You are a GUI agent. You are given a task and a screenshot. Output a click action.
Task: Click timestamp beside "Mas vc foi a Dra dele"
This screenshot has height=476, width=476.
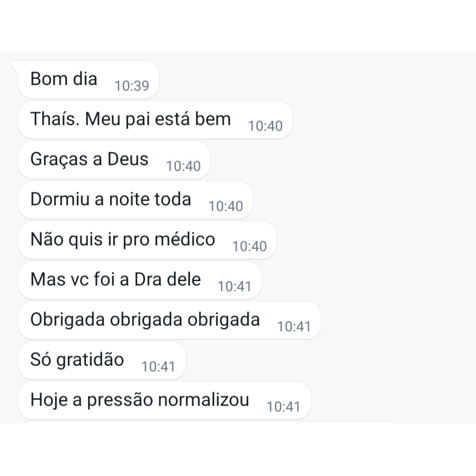click(x=234, y=286)
